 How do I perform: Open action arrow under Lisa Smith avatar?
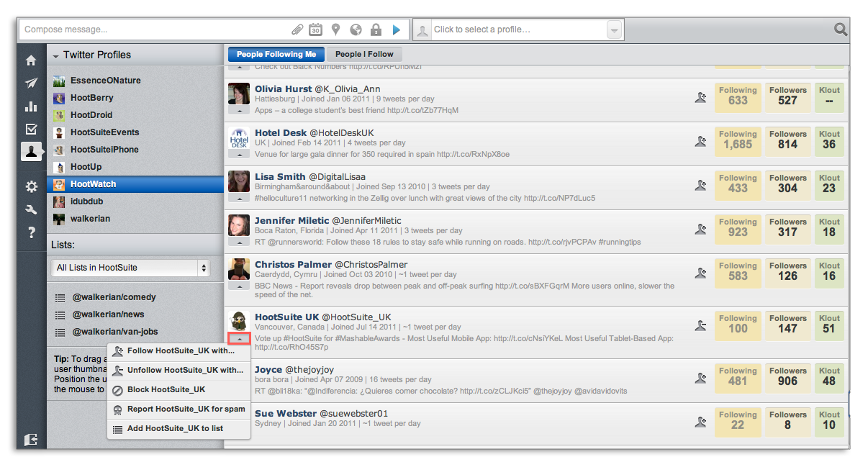coord(239,198)
